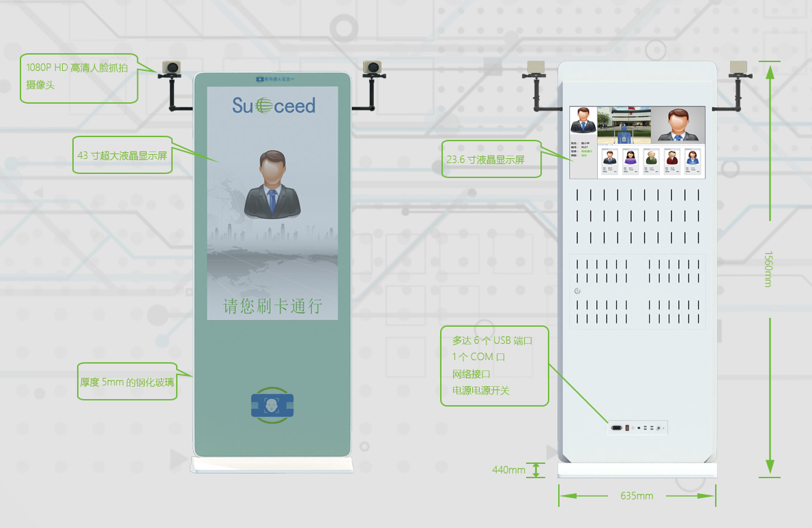The width and height of the screenshot is (812, 528).
Task: Click the '厚度 5mm 的钢化玻璃' callout label
Action: pos(127,382)
